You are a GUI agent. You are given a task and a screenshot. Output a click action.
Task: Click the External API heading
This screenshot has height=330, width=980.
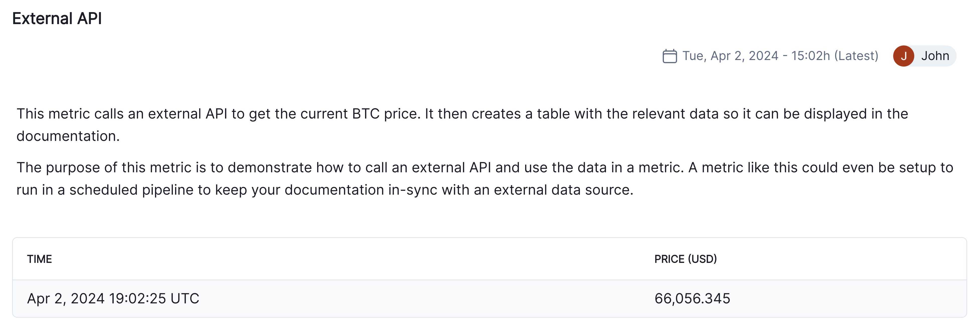(x=57, y=19)
